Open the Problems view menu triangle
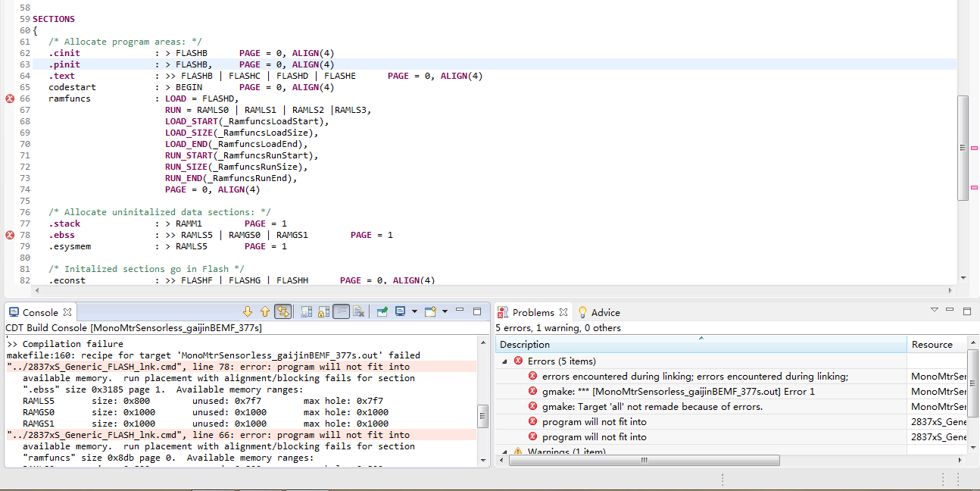 (x=935, y=311)
